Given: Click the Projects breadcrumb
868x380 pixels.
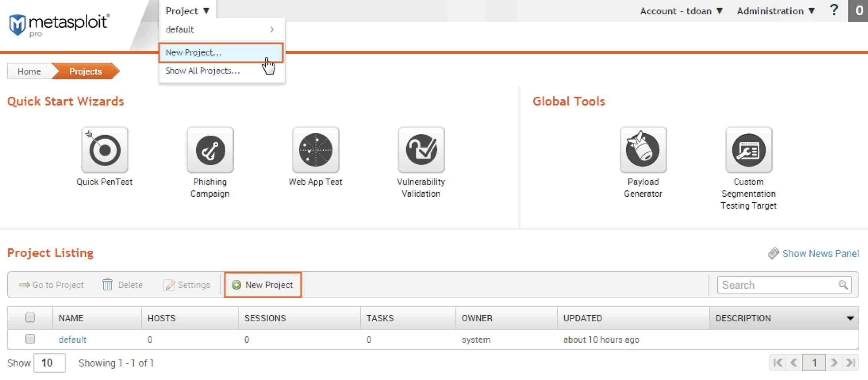Looking at the screenshot, I should [86, 71].
